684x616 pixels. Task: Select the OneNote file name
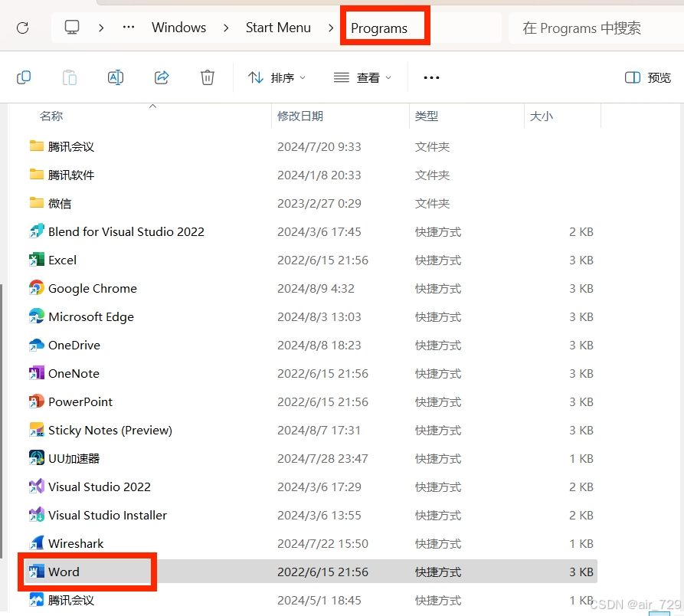[74, 373]
